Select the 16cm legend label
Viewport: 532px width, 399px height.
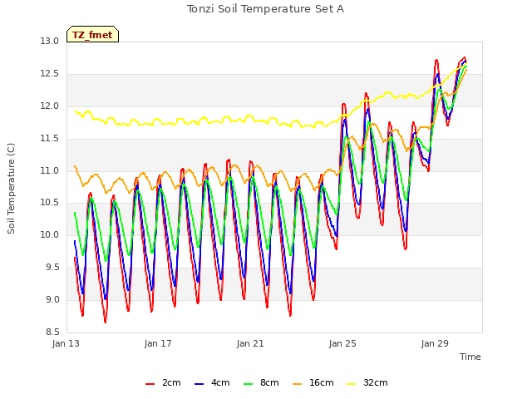pos(322,382)
